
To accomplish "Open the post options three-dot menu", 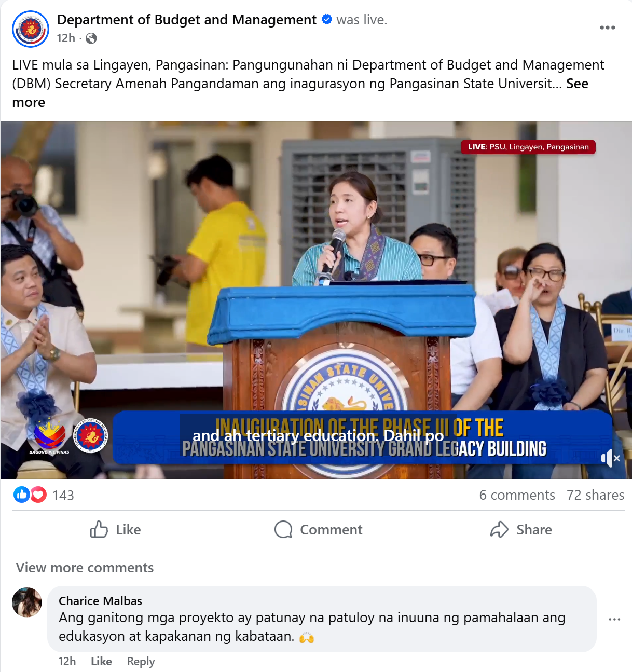I will click(607, 28).
